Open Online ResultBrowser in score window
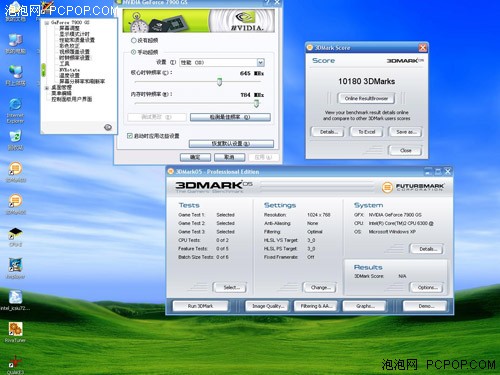The width and height of the screenshot is (500, 375). [366, 99]
